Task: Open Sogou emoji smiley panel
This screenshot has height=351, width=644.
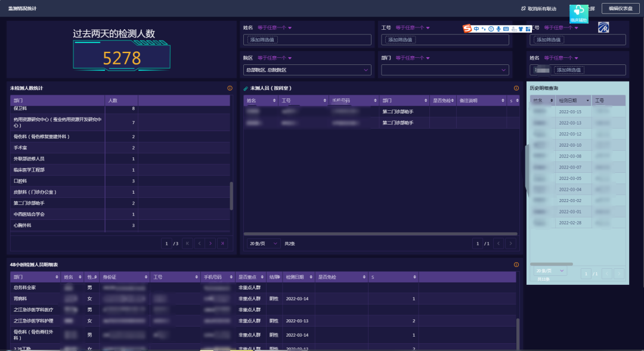Action: click(x=491, y=29)
